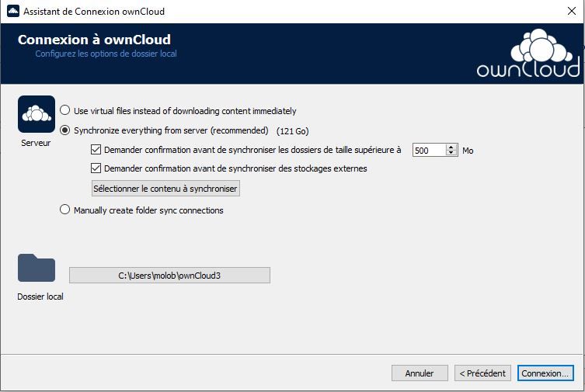Image resolution: width=585 pixels, height=392 pixels.
Task: Click the 'Mo' unit label
Action: (468, 151)
